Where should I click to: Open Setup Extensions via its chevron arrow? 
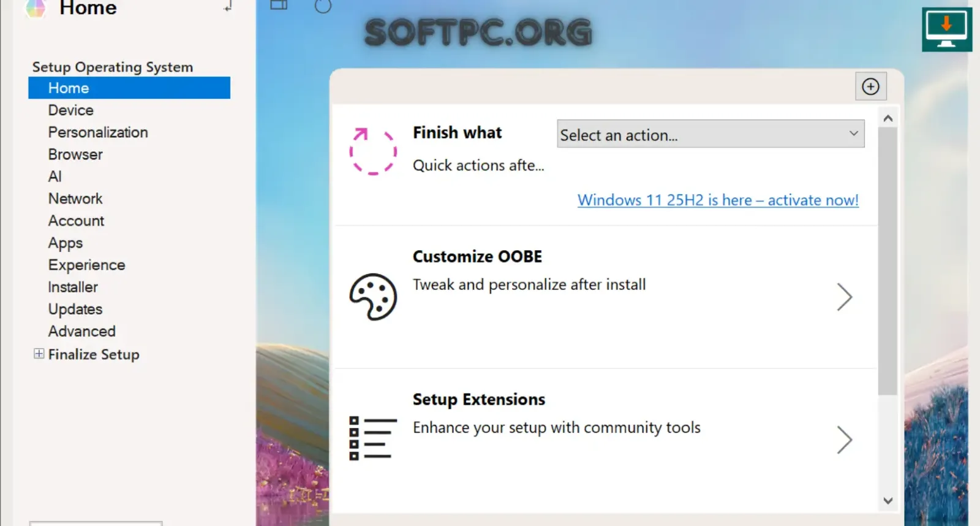point(845,440)
